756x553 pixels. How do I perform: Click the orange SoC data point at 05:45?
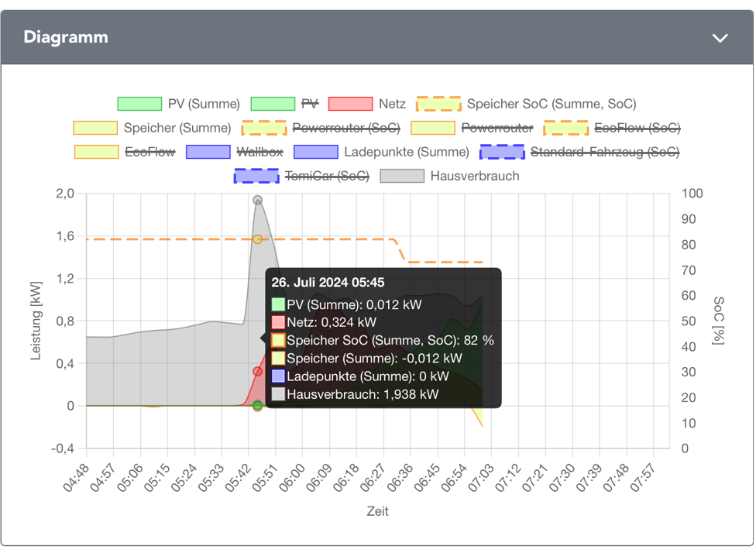(258, 239)
